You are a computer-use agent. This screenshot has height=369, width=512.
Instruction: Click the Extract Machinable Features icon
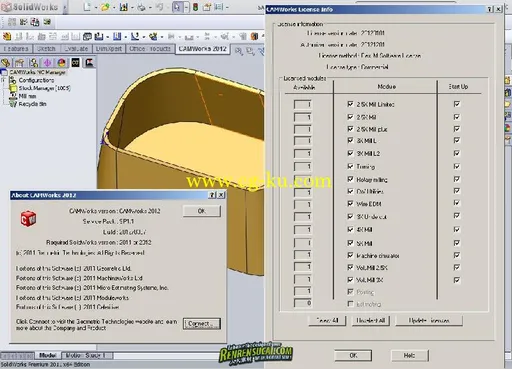[x=7, y=36]
